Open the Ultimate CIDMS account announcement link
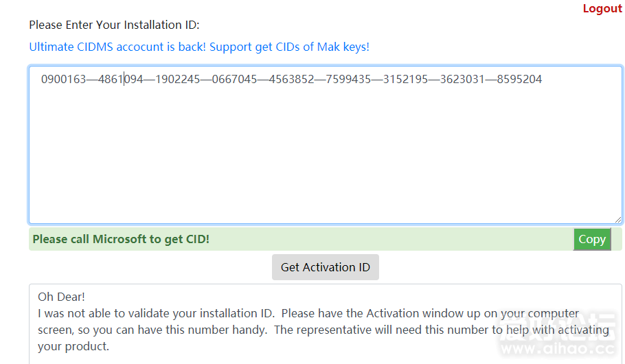The height and width of the screenshot is (364, 625). point(199,47)
